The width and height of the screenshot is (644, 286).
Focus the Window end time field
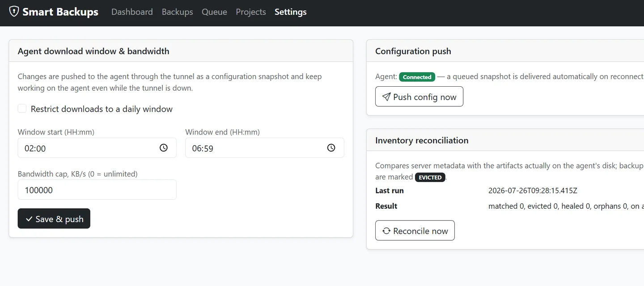265,148
